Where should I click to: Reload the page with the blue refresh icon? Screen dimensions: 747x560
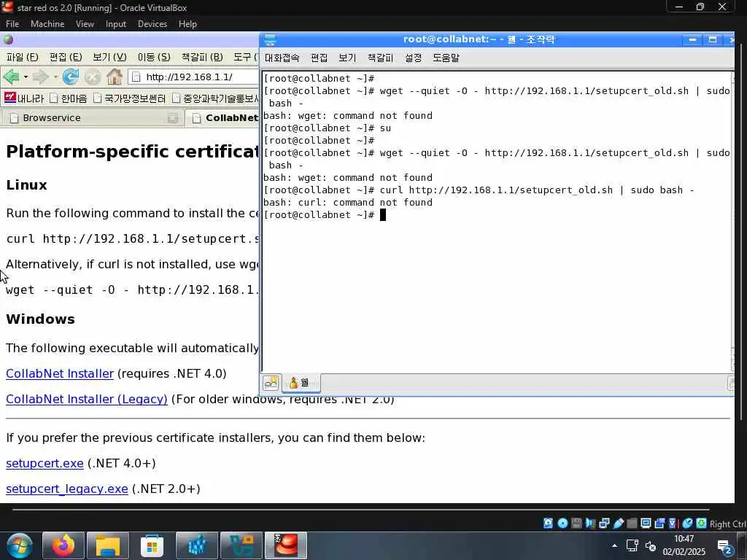click(x=71, y=77)
